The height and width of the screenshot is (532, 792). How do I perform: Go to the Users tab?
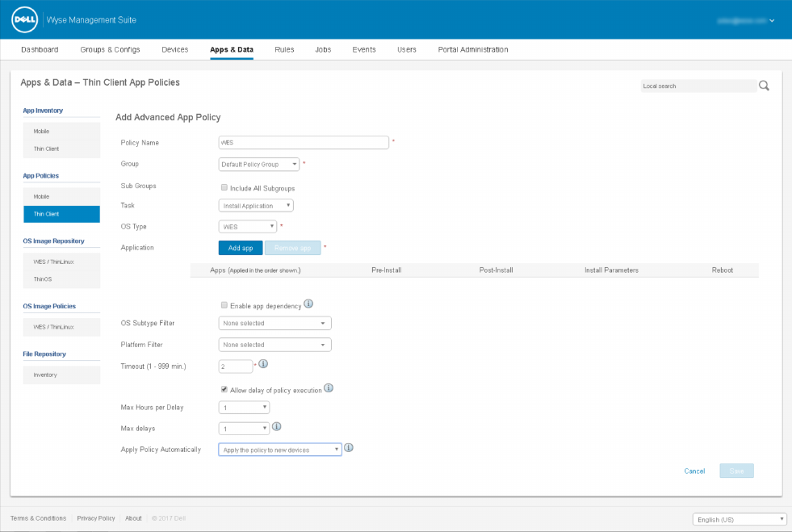(x=407, y=49)
